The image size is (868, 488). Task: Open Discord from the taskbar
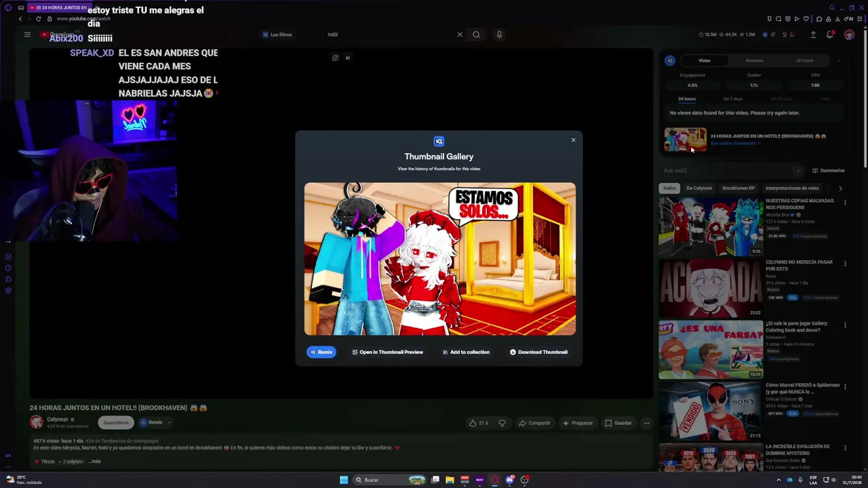tap(510, 480)
